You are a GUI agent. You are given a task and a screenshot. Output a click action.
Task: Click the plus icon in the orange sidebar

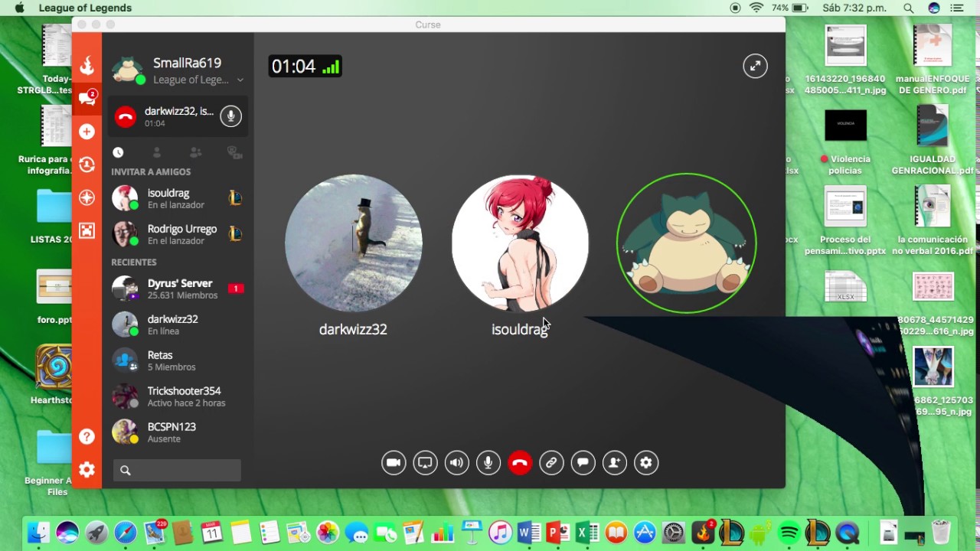pos(87,132)
